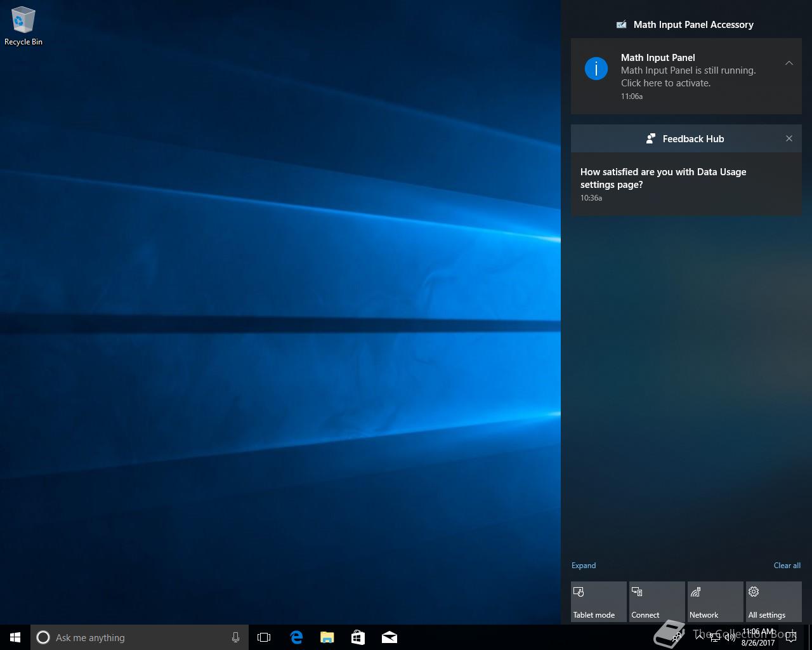Screen dimensions: 812x650
Task: Open the Windows Store taskbar icon
Action: 358,637
